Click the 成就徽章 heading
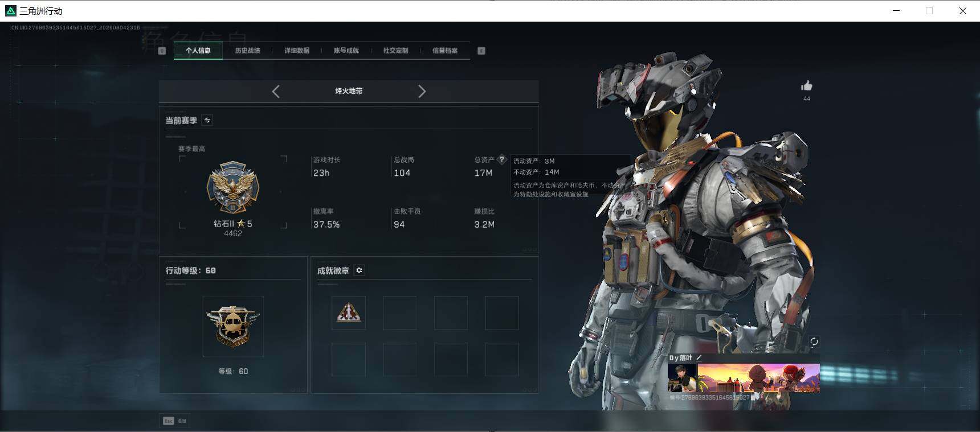Viewport: 980px width, 432px height. (x=333, y=270)
